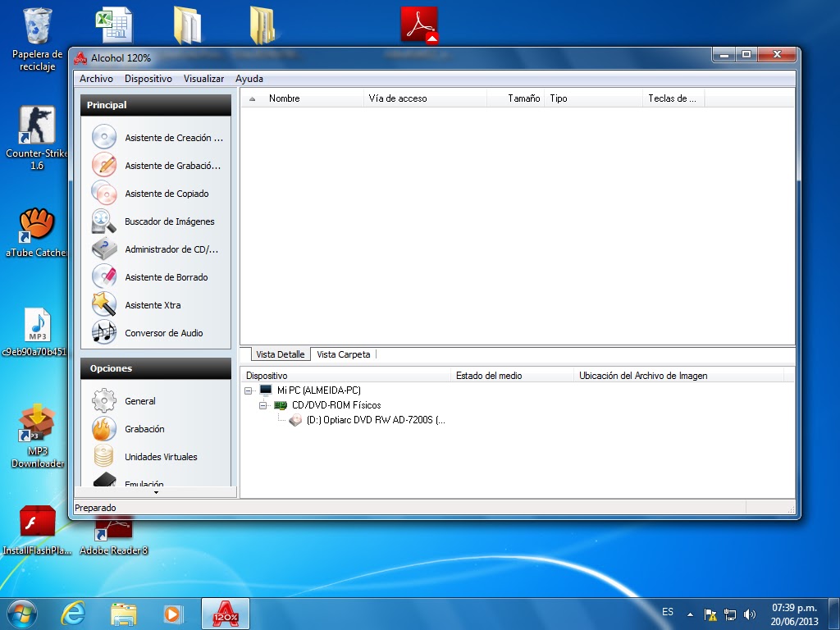Viewport: 840px width, 630px height.
Task: Open Internet Explorer from the taskbar
Action: 73,614
